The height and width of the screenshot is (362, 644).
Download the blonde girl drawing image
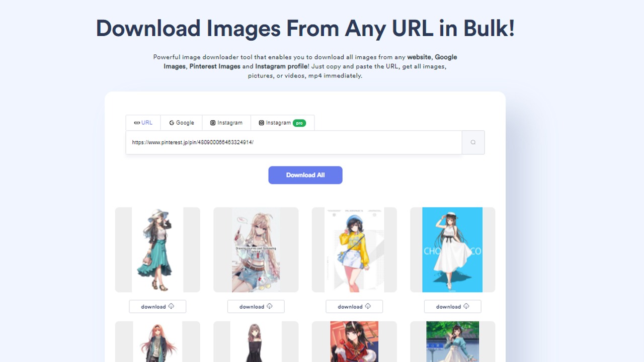[x=256, y=307]
